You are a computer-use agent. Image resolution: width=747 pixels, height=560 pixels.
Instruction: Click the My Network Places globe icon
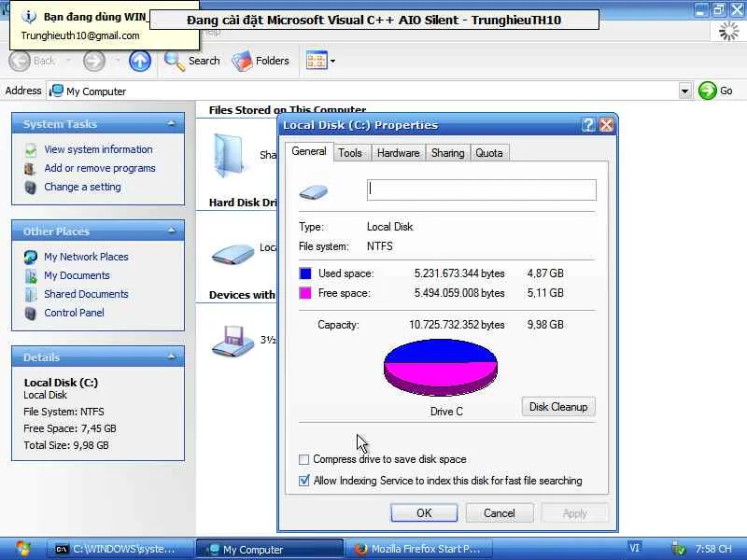coord(31,258)
